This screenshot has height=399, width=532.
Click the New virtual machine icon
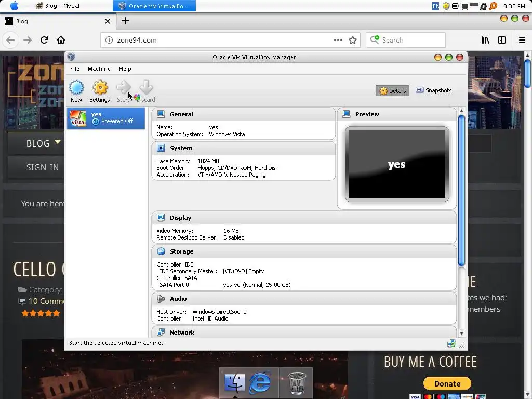pos(76,87)
